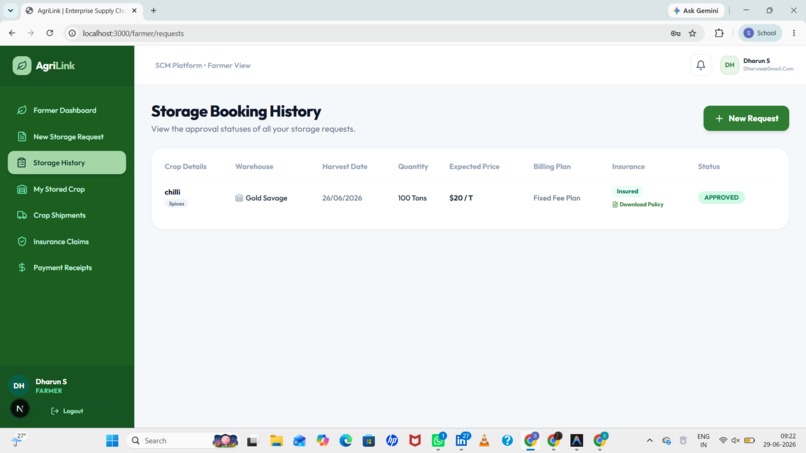Click the 26/06/2026 harvest date

point(342,198)
